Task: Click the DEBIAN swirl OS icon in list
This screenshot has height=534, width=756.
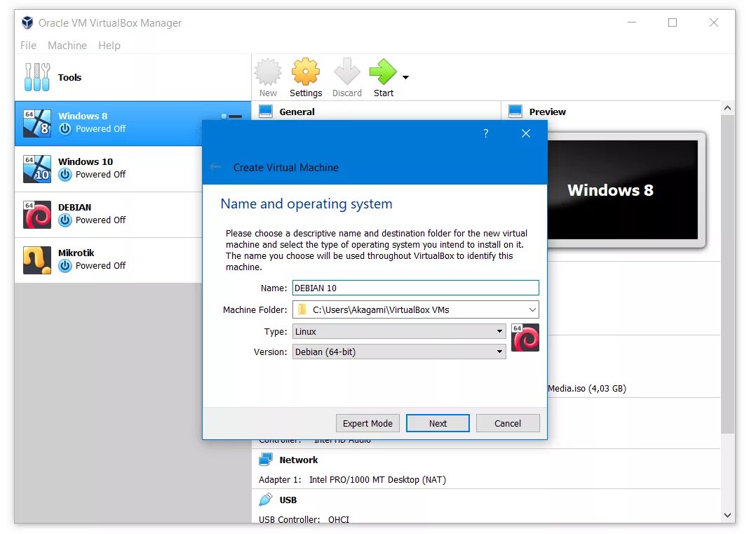Action: pos(37,214)
